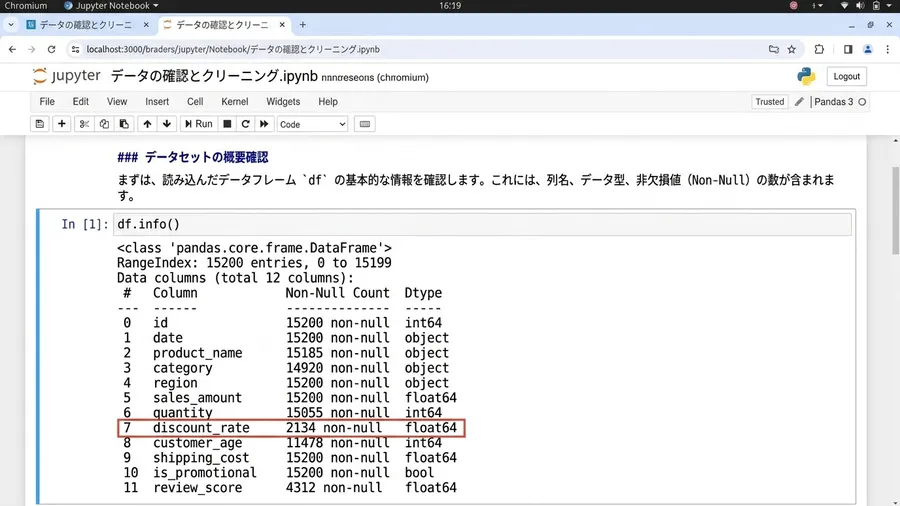This screenshot has height=506, width=900.
Task: Open the Help menu
Action: click(328, 102)
